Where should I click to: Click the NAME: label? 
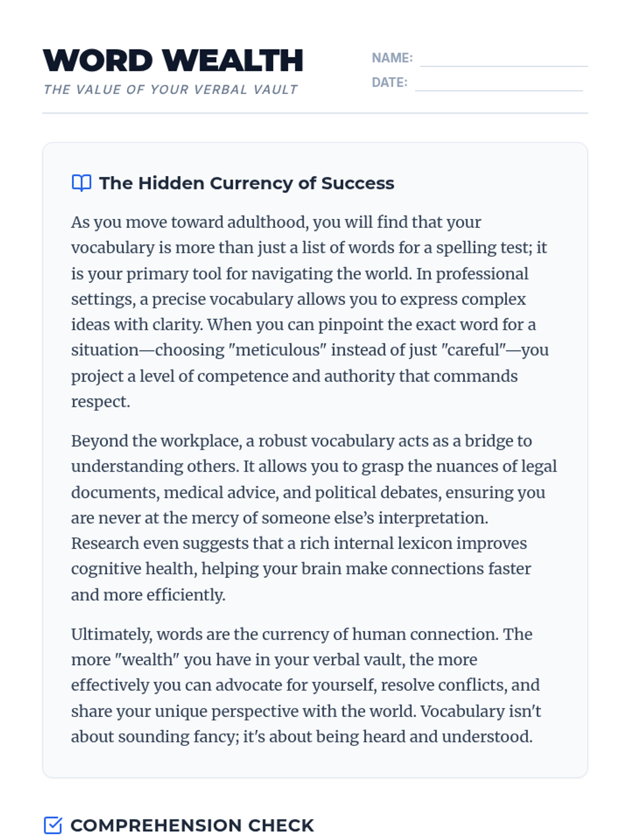point(392,58)
